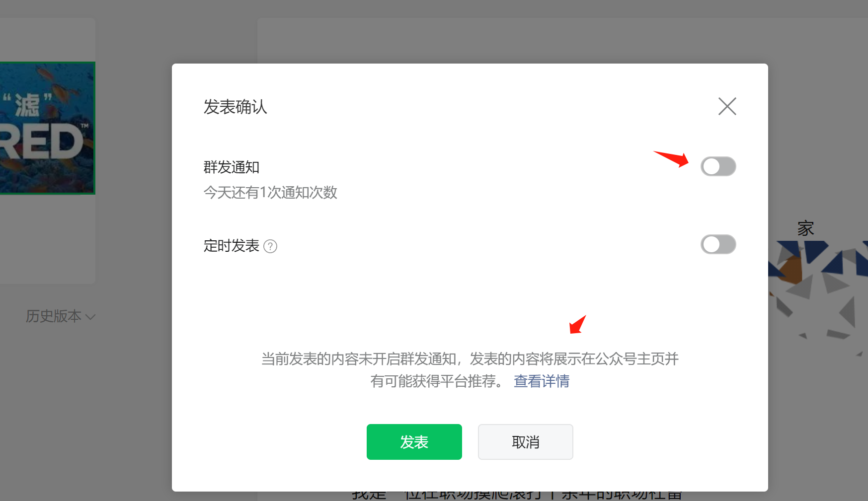Click the red arrow pointing at 群发通知 switch
868x501 pixels.
[671, 159]
